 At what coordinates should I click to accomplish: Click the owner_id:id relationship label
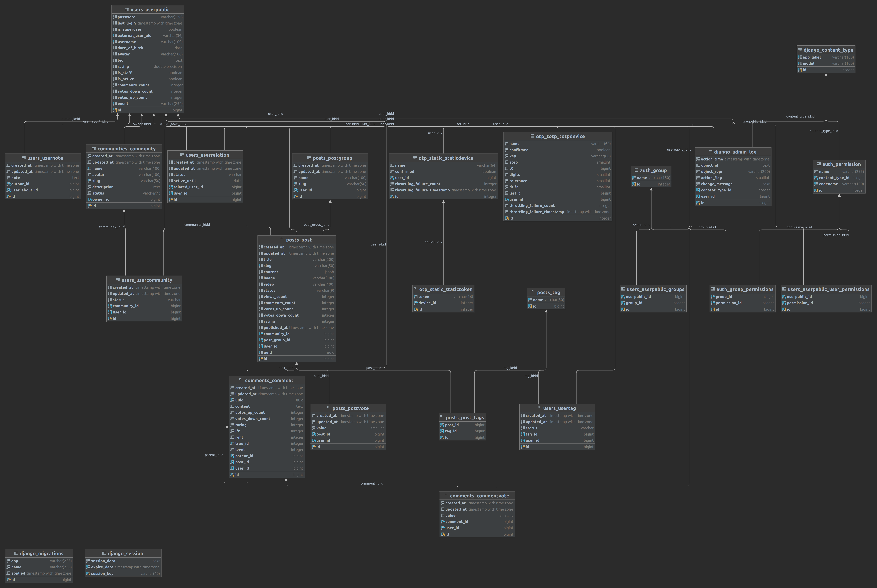coord(142,124)
